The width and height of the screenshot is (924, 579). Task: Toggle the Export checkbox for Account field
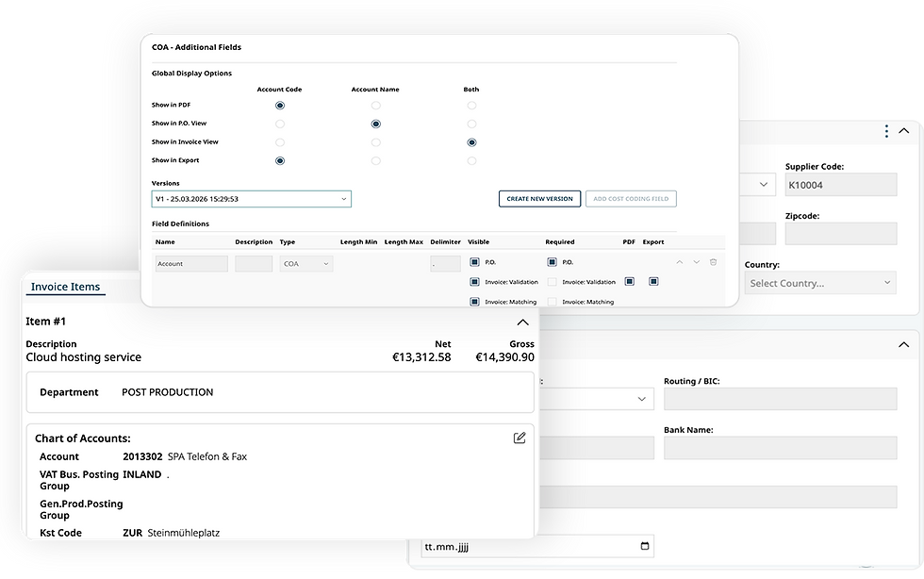652,281
